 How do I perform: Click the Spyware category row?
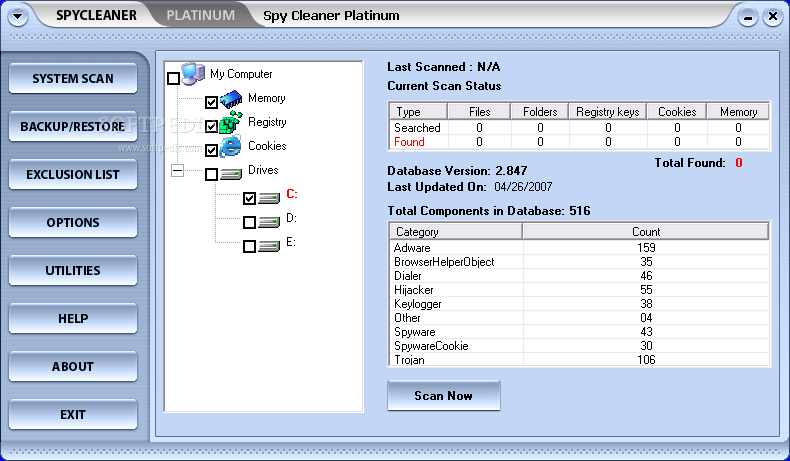click(x=579, y=332)
